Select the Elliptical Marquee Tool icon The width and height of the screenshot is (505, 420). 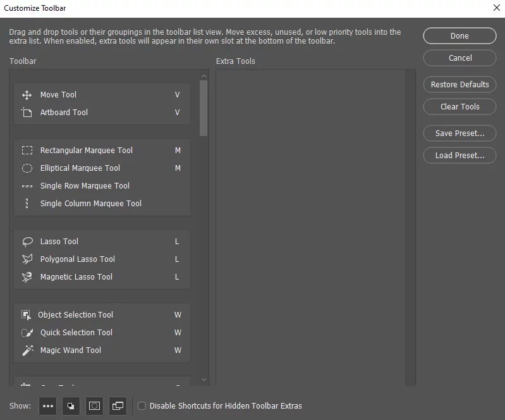coord(27,168)
